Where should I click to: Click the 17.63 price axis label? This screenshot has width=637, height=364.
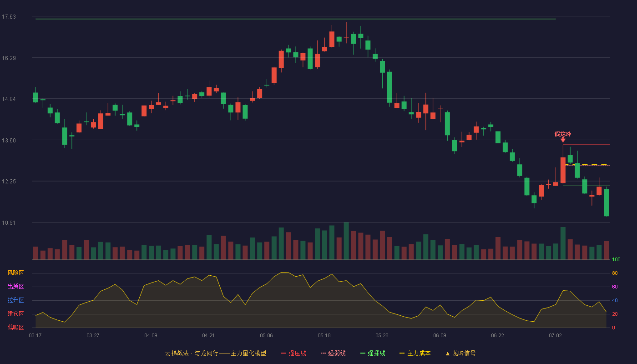tap(9, 17)
